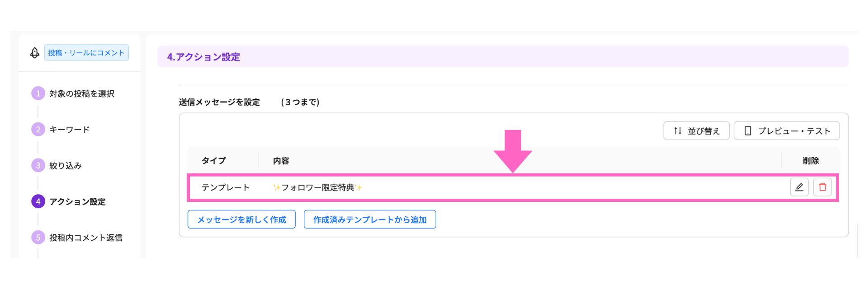This screenshot has height=289, width=868.
Task: Select step 1 circle 対象の投稿を選択
Action: point(38,93)
